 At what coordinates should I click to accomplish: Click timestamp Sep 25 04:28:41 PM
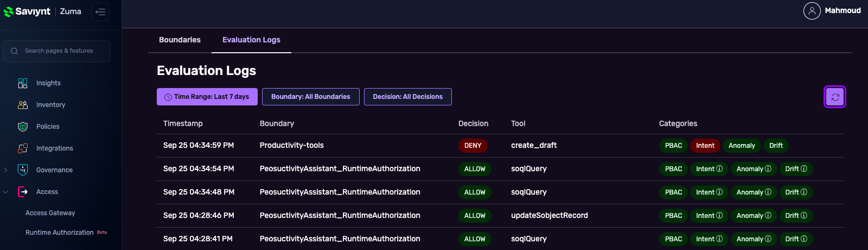pos(198,239)
